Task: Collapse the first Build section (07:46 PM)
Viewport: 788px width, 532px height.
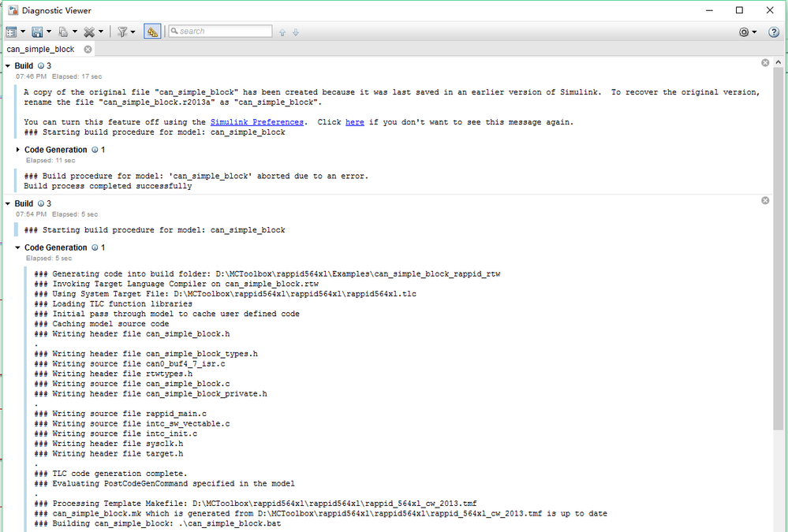Action: click(8, 65)
